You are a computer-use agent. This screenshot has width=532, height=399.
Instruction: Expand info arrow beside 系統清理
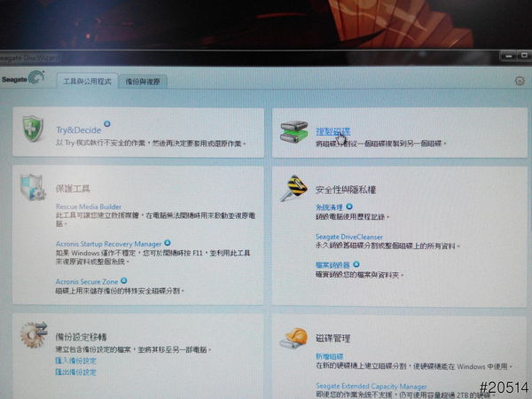[349, 206]
